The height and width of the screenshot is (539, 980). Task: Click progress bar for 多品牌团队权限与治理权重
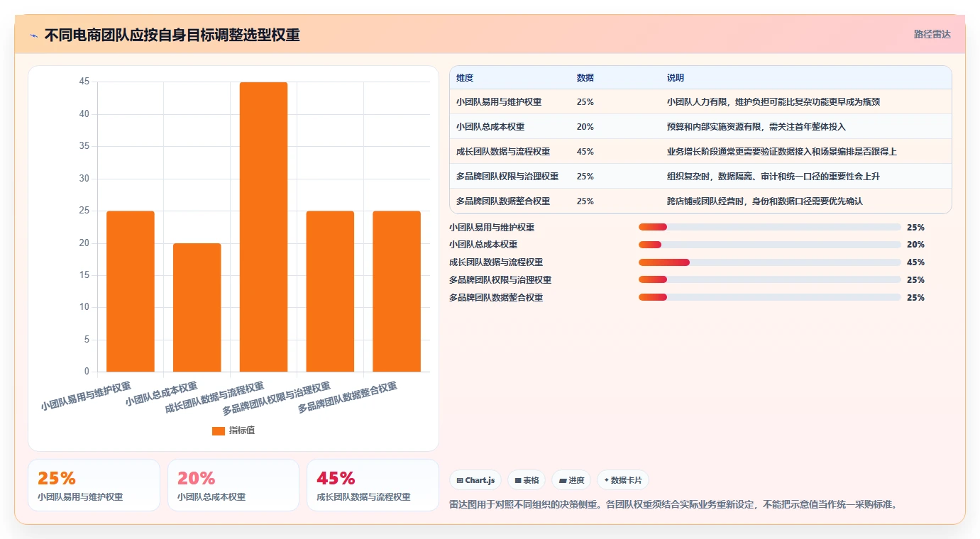(x=770, y=280)
